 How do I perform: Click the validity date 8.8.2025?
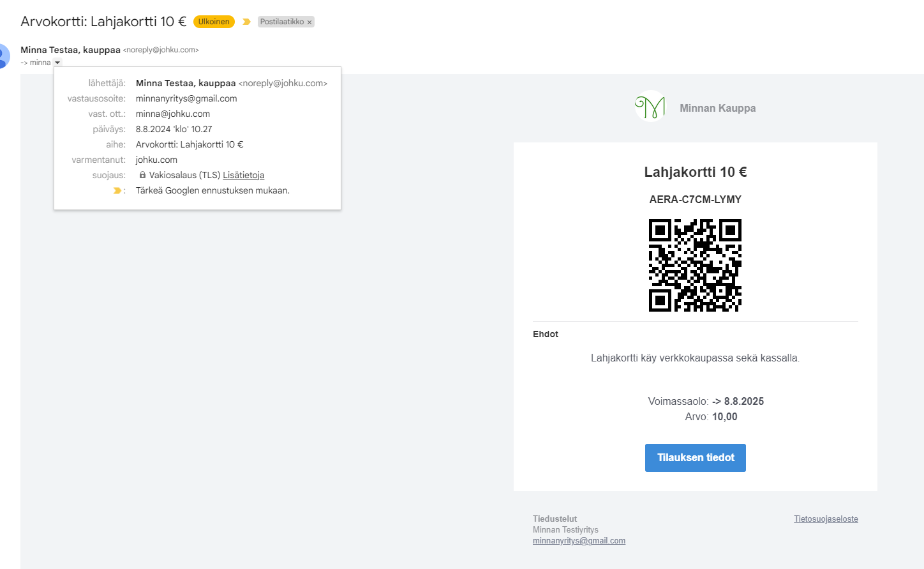point(744,401)
